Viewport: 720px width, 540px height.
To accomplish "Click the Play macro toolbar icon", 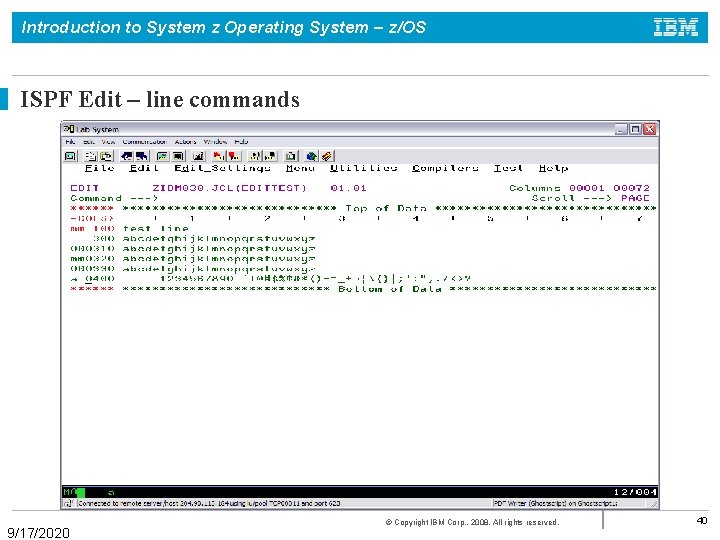I will (255, 156).
